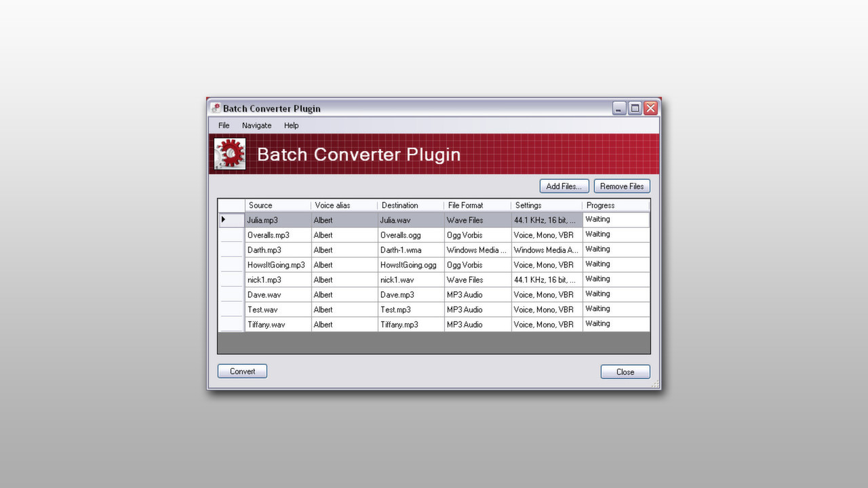
Task: Click the title bar application icon
Action: [216, 108]
